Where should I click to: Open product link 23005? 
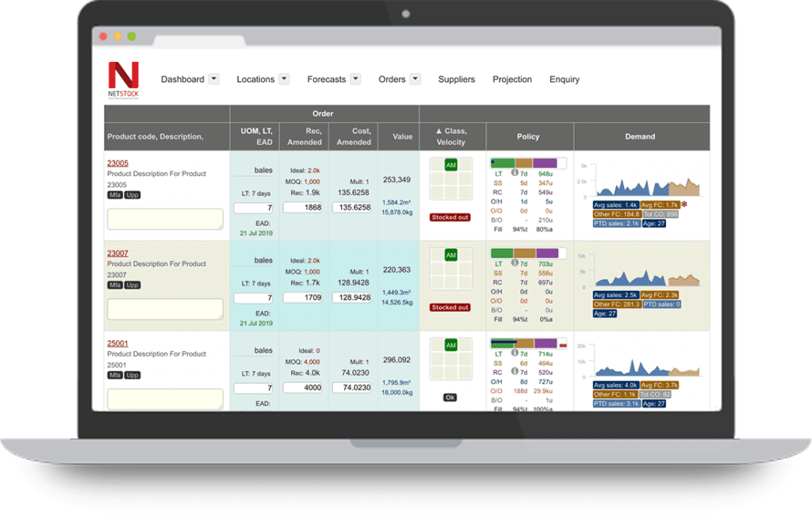click(x=117, y=163)
